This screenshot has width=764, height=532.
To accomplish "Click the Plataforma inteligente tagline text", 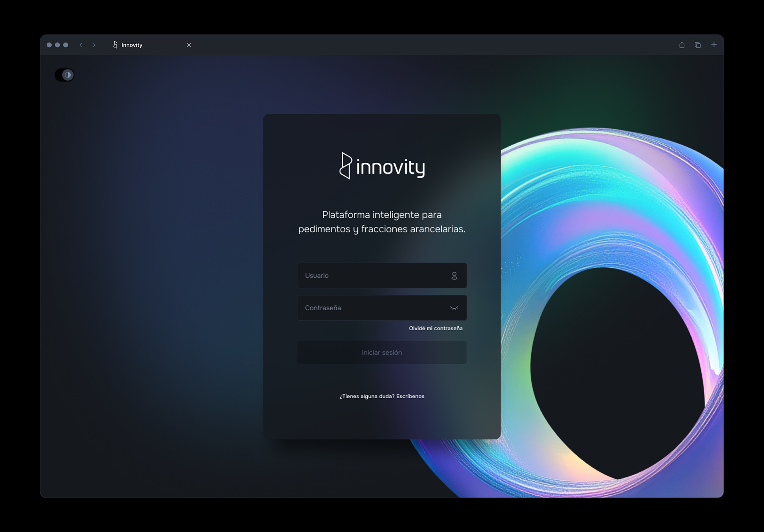I will point(382,222).
